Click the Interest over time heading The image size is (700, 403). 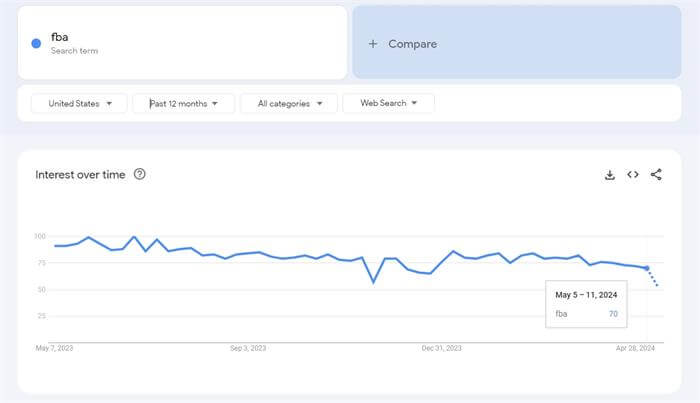[80, 174]
